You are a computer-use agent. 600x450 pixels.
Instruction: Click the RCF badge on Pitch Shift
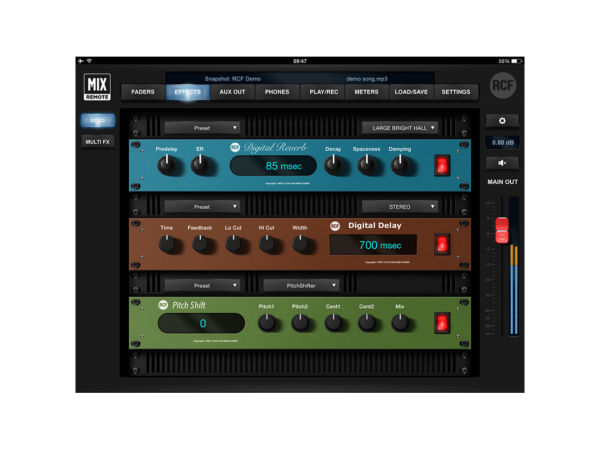(x=163, y=305)
